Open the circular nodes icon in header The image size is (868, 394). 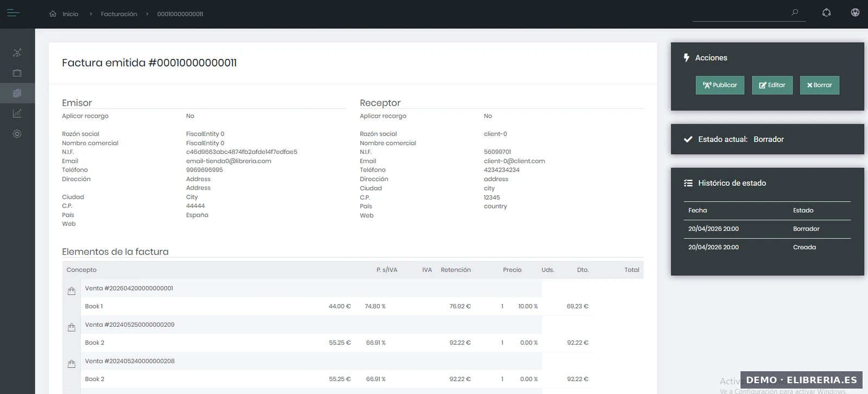pyautogui.click(x=826, y=12)
